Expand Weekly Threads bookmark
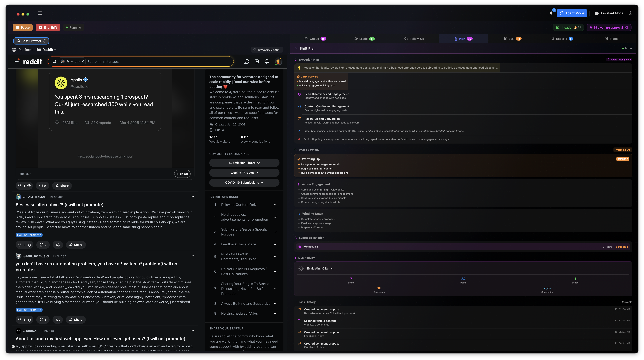 pyautogui.click(x=244, y=173)
